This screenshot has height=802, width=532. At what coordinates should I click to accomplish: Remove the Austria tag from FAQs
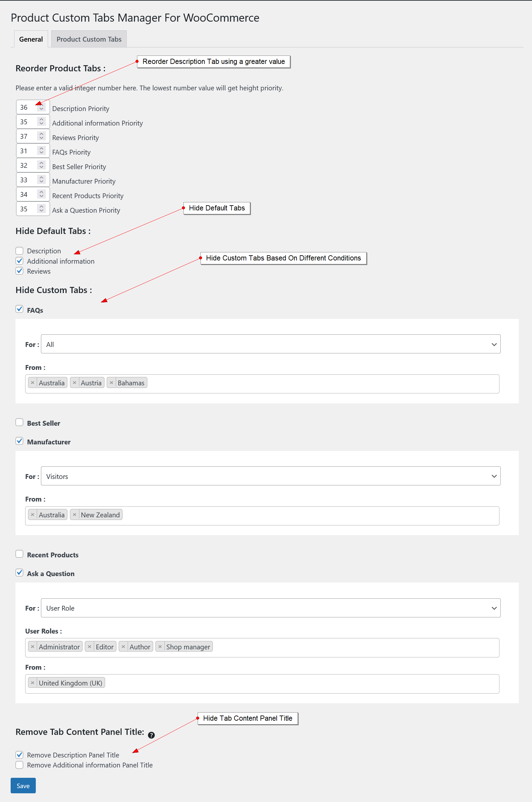[x=75, y=383]
